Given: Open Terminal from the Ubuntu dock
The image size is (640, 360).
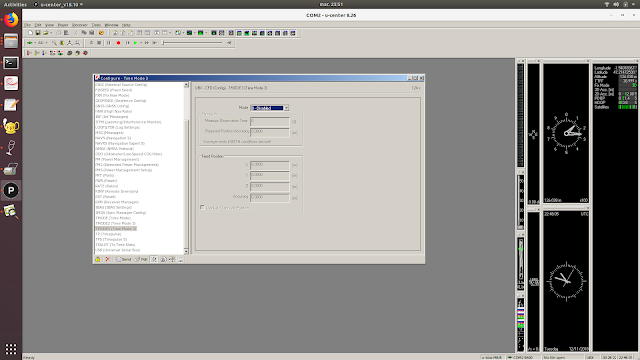Looking at the screenshot, I should (11, 62).
